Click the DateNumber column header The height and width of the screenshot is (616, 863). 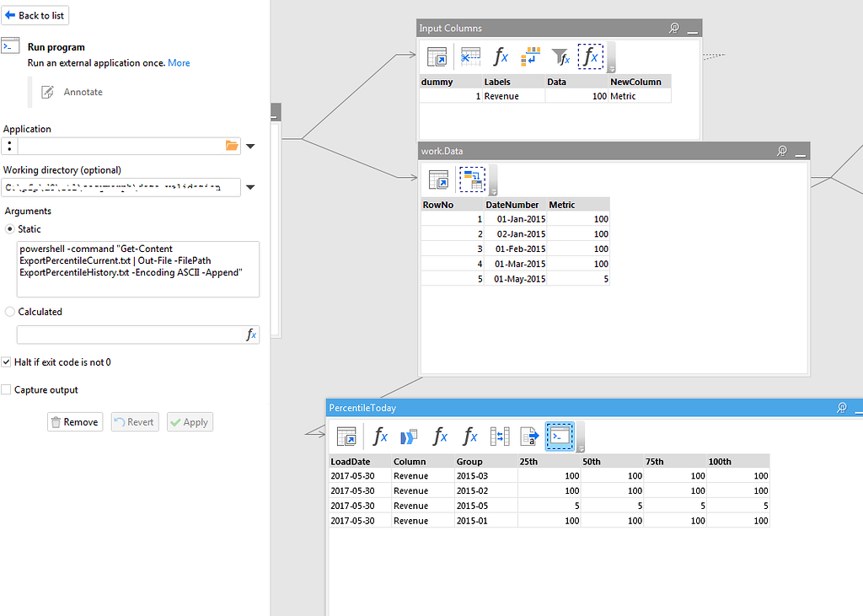(x=515, y=205)
